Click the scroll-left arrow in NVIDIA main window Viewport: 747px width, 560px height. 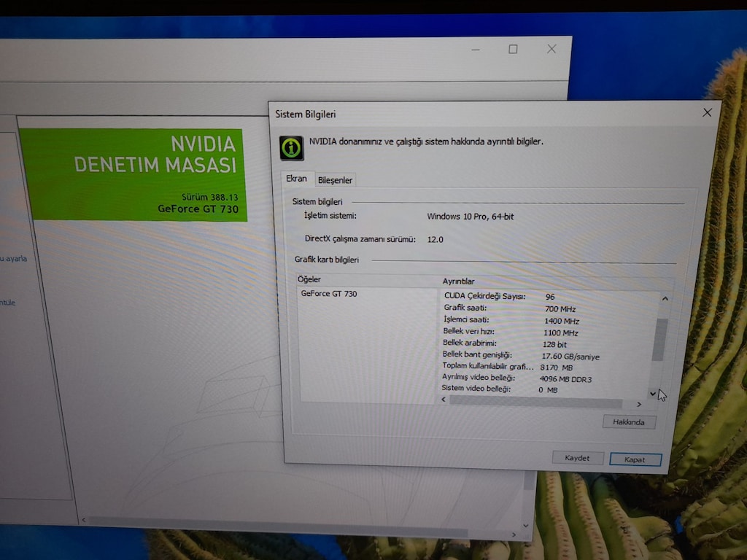point(84,519)
